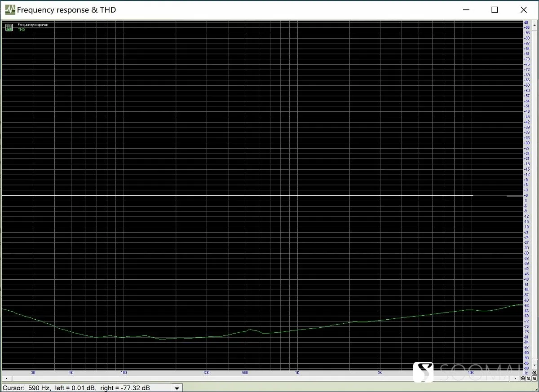
Task: Select the 'Frequency response' legend label
Action: click(33, 25)
